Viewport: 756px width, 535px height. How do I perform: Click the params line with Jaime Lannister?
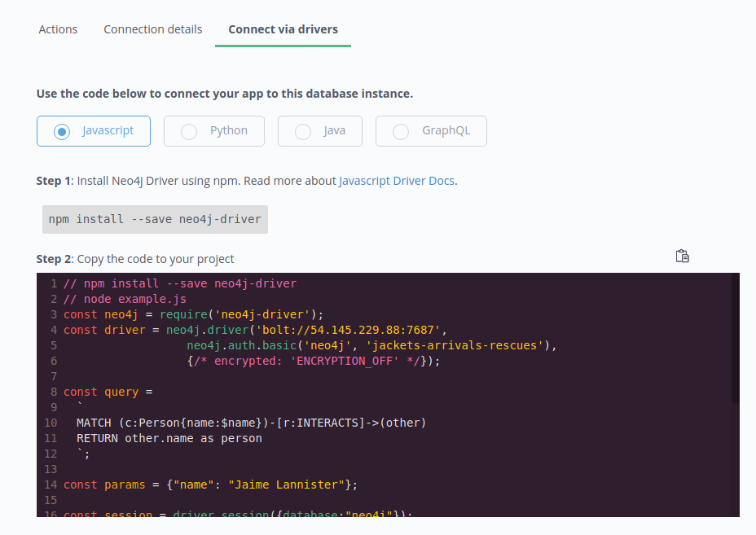pos(211,485)
